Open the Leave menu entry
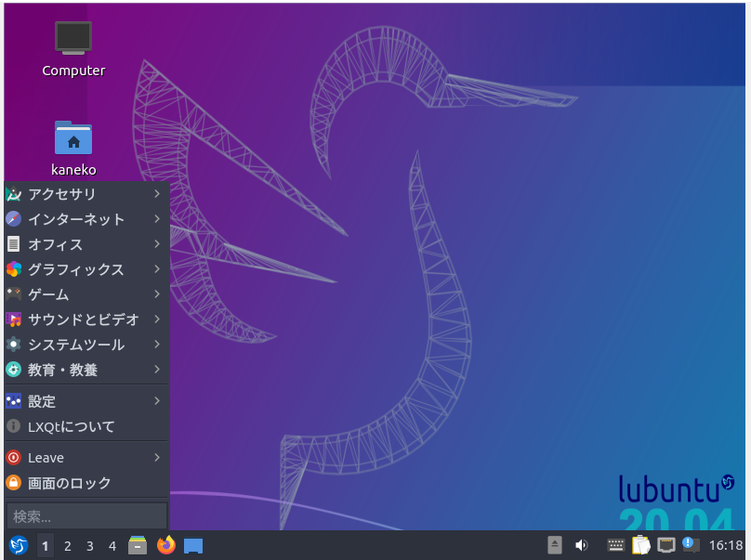The image size is (751, 560). point(86,458)
